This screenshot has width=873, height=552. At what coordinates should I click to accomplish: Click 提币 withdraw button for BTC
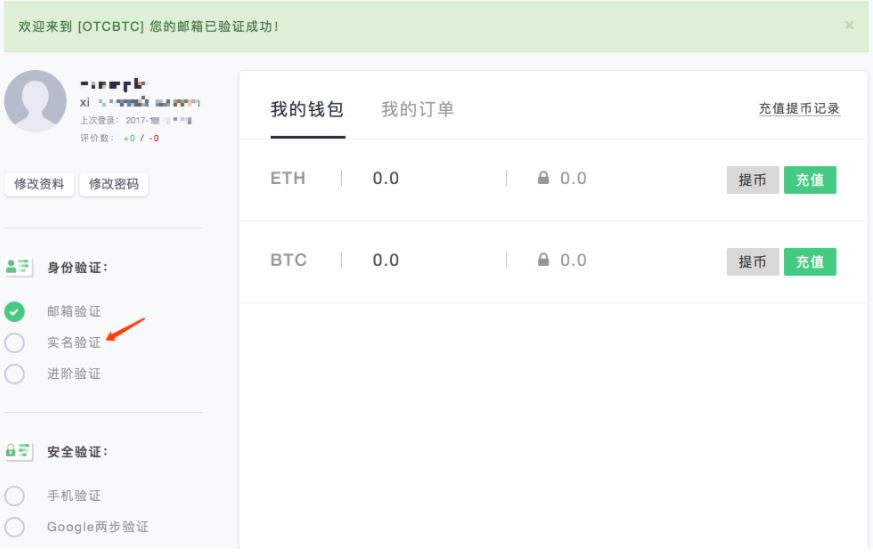[753, 262]
